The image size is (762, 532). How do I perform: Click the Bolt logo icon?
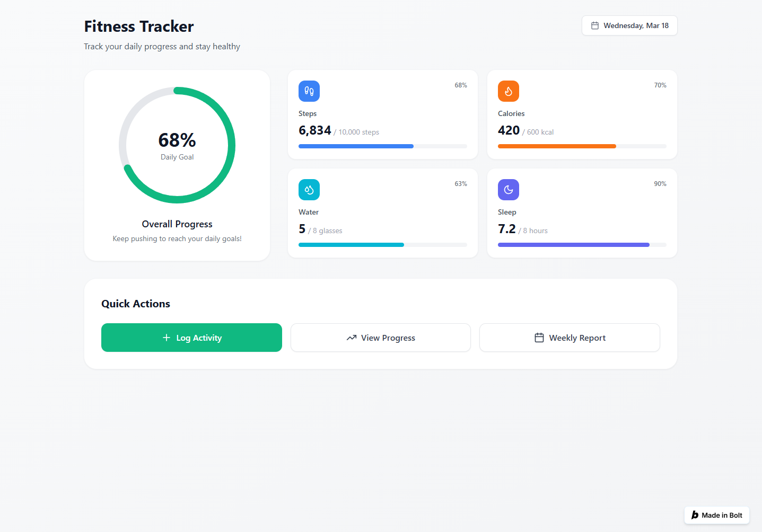pyautogui.click(x=695, y=515)
